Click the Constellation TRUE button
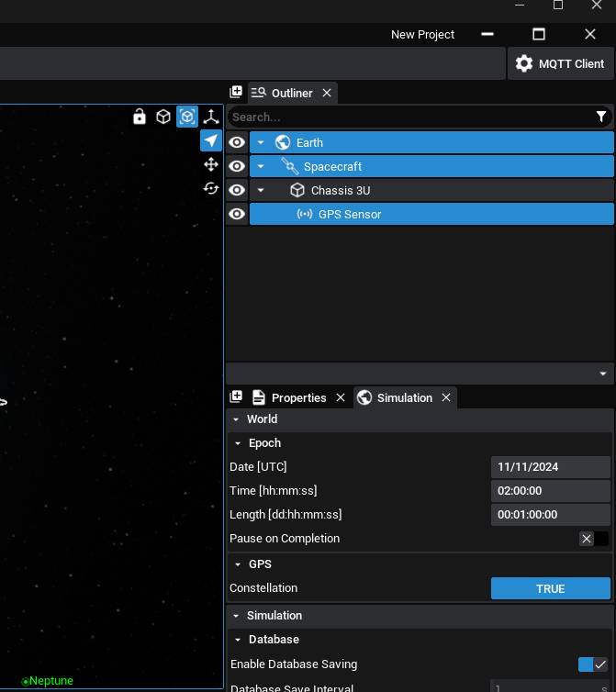Screen dimensions: 616x692 pyautogui.click(x=550, y=588)
